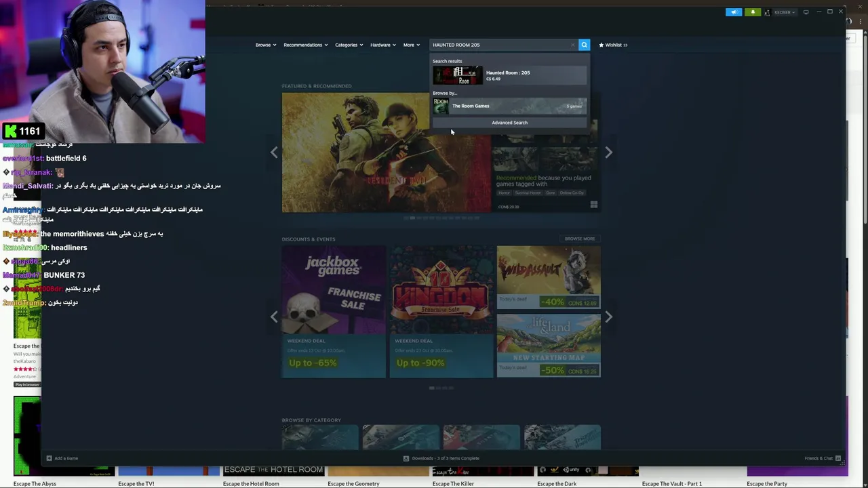Viewport: 868px width, 488px height.
Task: Show next discounts carousel page
Action: tap(608, 317)
